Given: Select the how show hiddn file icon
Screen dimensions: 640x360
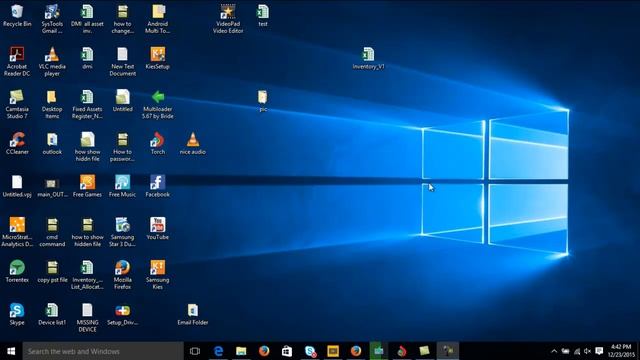Looking at the screenshot, I should pyautogui.click(x=87, y=147).
